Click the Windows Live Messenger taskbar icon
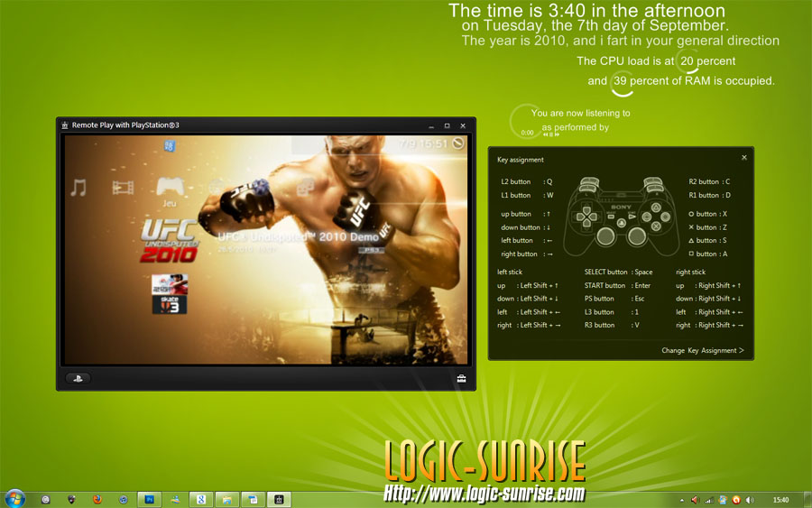Image resolution: width=812 pixels, height=508 pixels. tap(175, 499)
